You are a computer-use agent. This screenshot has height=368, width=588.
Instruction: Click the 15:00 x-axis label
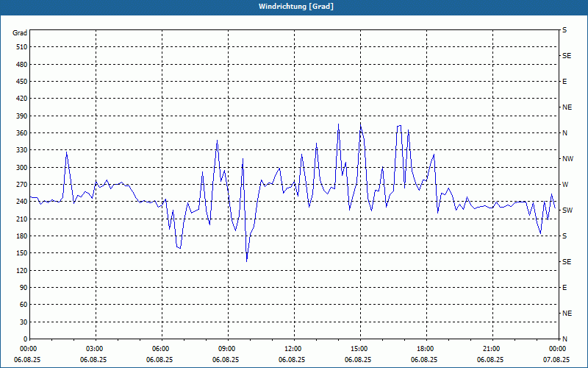click(358, 349)
